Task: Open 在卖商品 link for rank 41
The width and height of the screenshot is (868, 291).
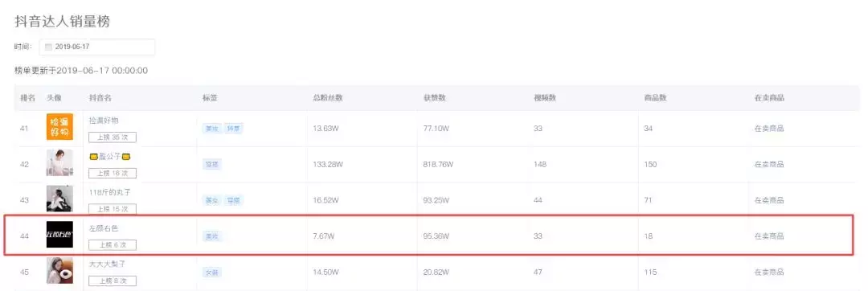Action: (769, 129)
